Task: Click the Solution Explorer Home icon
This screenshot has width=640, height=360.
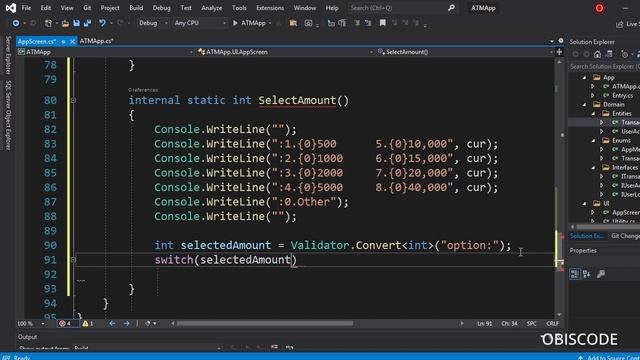Action: click(598, 54)
